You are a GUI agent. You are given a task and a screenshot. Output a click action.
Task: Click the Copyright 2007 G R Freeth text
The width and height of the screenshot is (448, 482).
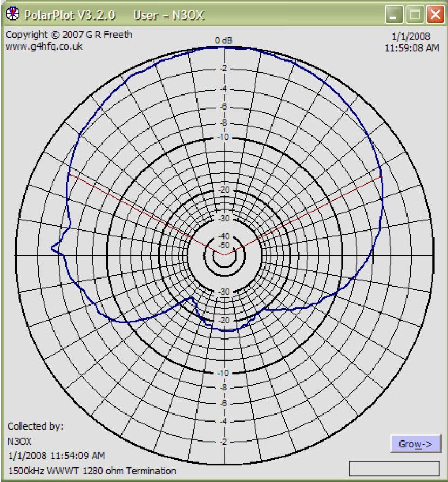pos(69,35)
